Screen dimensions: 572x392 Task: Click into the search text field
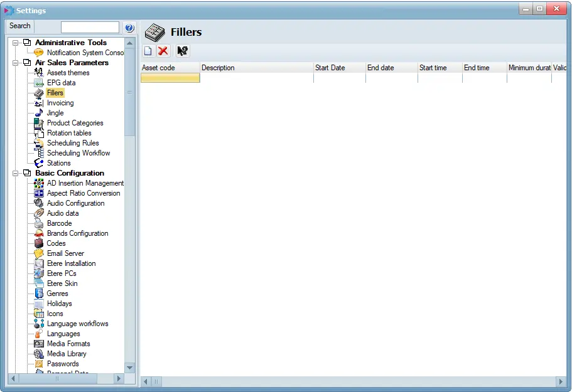click(90, 28)
